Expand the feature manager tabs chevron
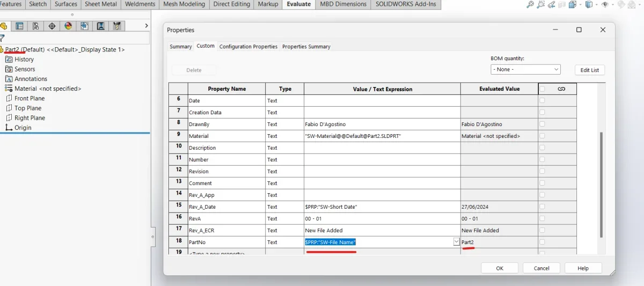Screen dimensions: 644x286 click(x=147, y=26)
